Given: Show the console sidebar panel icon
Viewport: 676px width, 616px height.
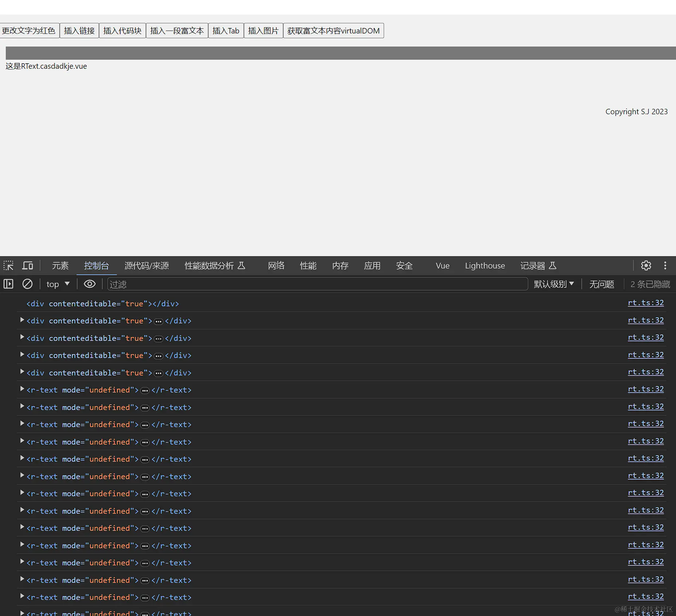Looking at the screenshot, I should tap(8, 284).
